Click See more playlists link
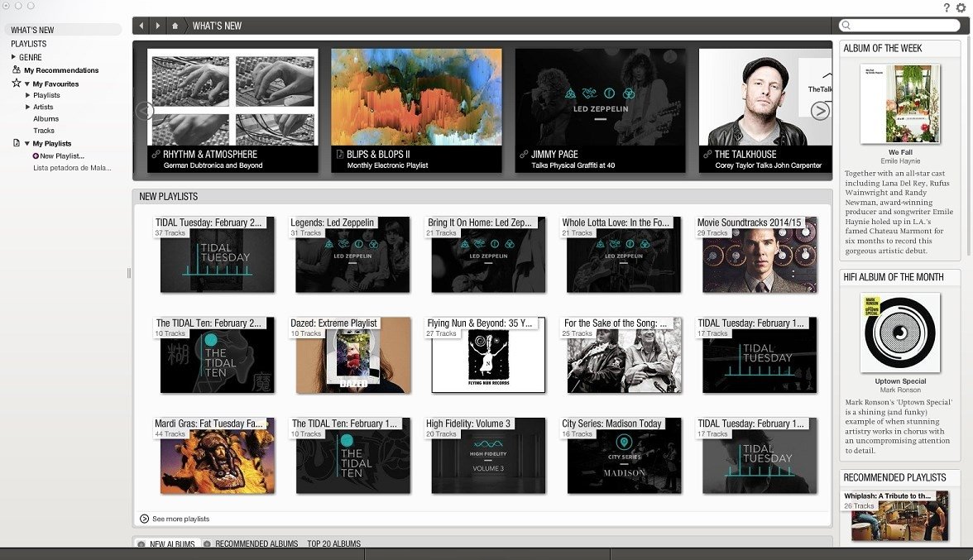This screenshot has height=560, width=973. (180, 519)
